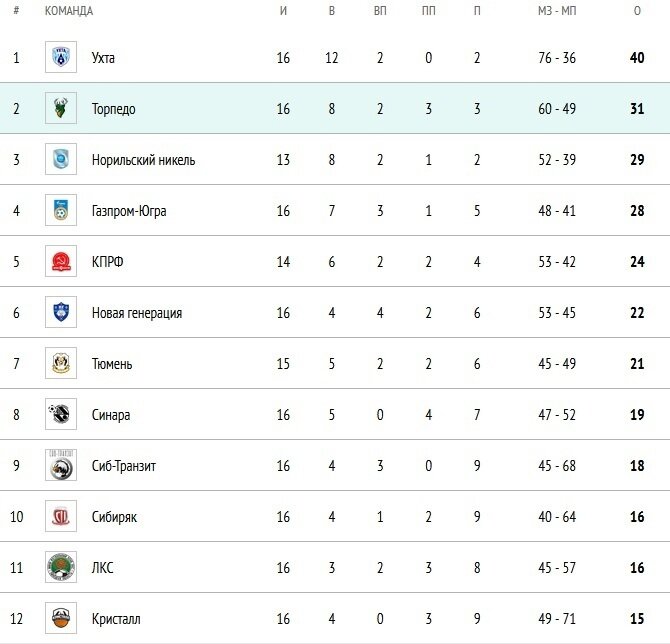
Task: Click the Газпром-Югра team logo
Action: coord(60,211)
